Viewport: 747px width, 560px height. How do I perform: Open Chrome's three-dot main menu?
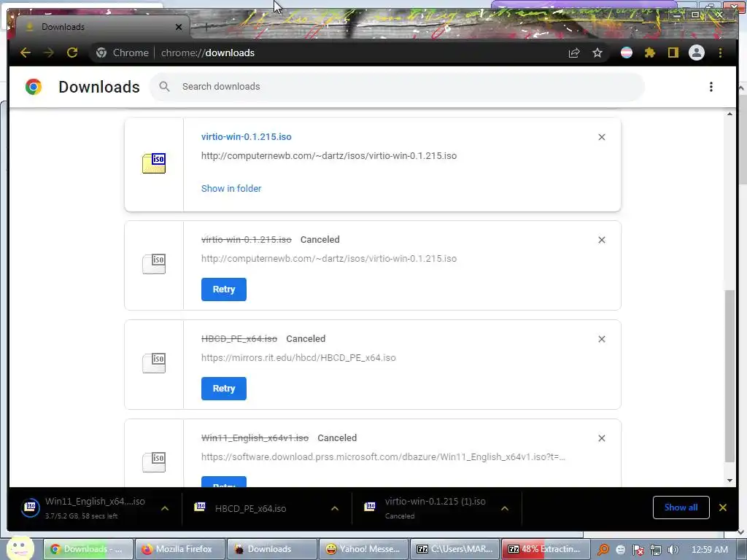click(720, 52)
